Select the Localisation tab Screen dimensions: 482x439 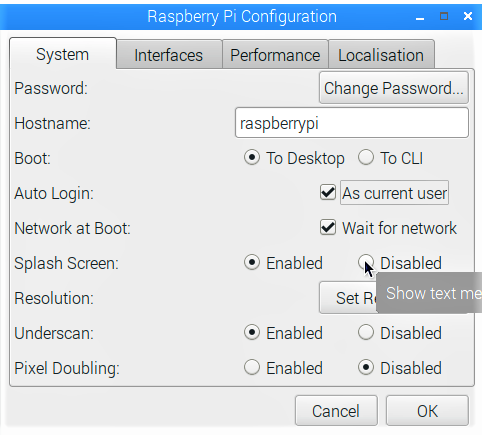(x=381, y=55)
